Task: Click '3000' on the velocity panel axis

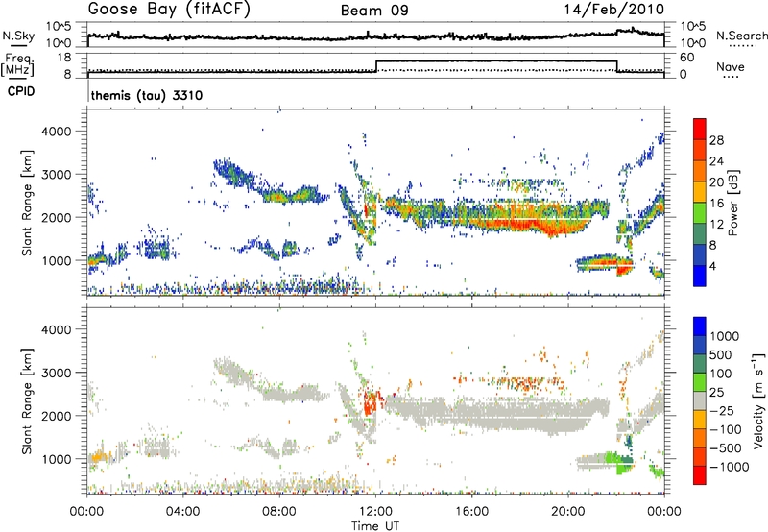Action: [57, 373]
